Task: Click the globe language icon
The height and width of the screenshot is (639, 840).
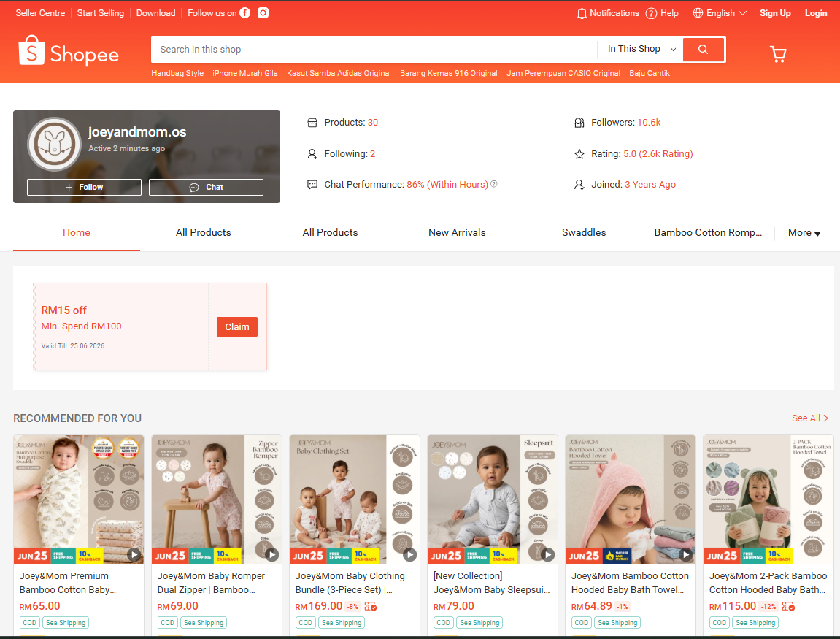Action: point(698,13)
